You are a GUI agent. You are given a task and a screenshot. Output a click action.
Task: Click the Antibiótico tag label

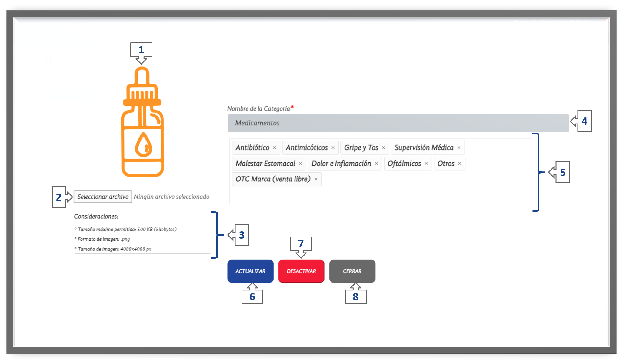coord(252,148)
